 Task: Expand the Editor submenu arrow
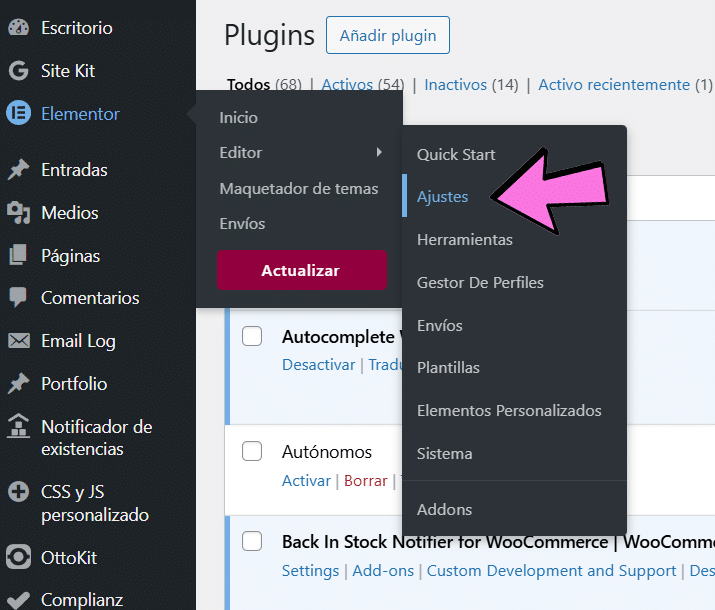click(x=379, y=153)
